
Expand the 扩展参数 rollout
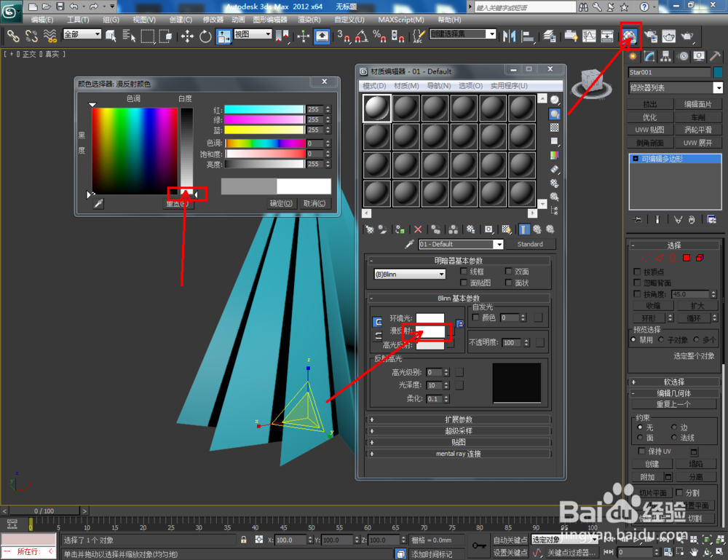(459, 419)
